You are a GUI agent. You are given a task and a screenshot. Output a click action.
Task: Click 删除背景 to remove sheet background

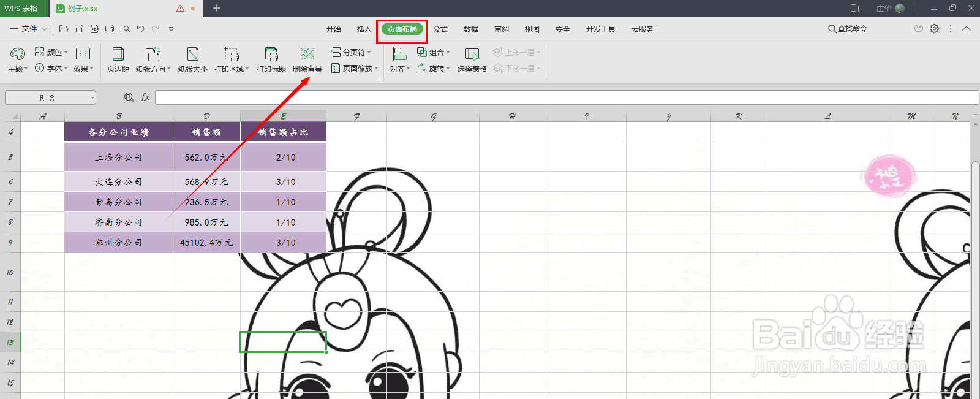(x=307, y=60)
